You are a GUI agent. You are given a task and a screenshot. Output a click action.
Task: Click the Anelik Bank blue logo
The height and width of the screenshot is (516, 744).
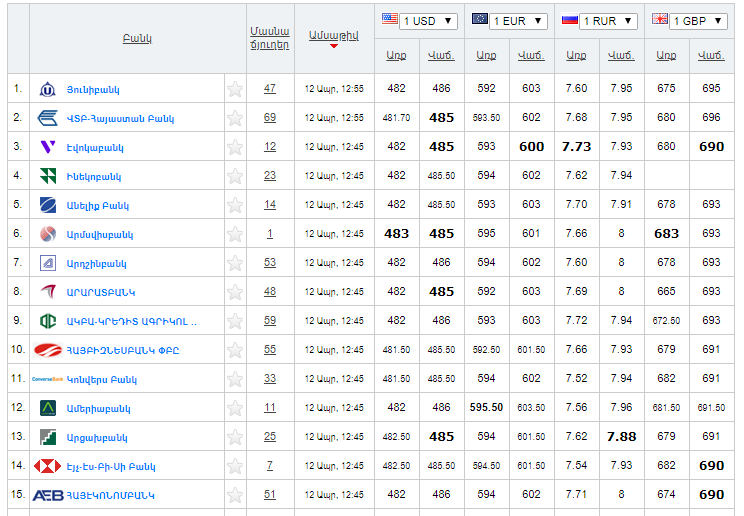[x=47, y=205]
